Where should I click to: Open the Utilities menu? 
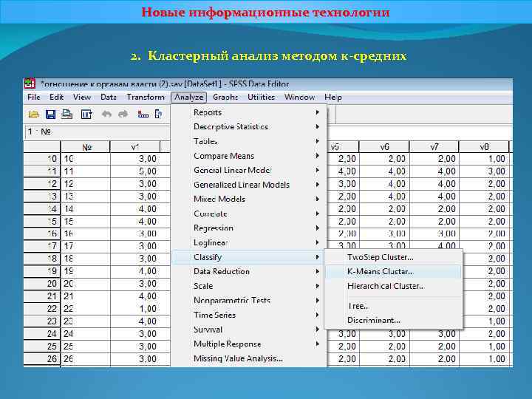point(261,98)
